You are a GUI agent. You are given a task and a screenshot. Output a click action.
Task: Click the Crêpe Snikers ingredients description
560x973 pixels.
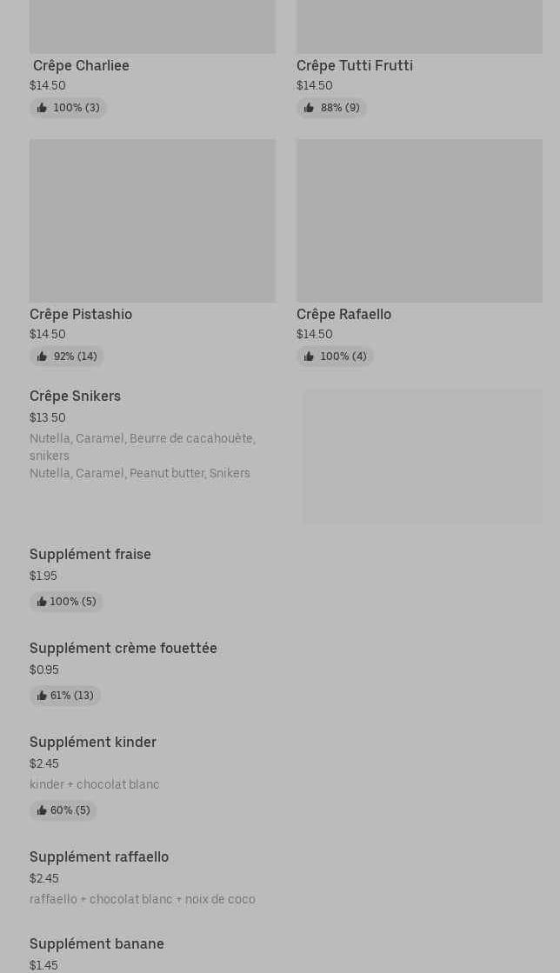(142, 456)
